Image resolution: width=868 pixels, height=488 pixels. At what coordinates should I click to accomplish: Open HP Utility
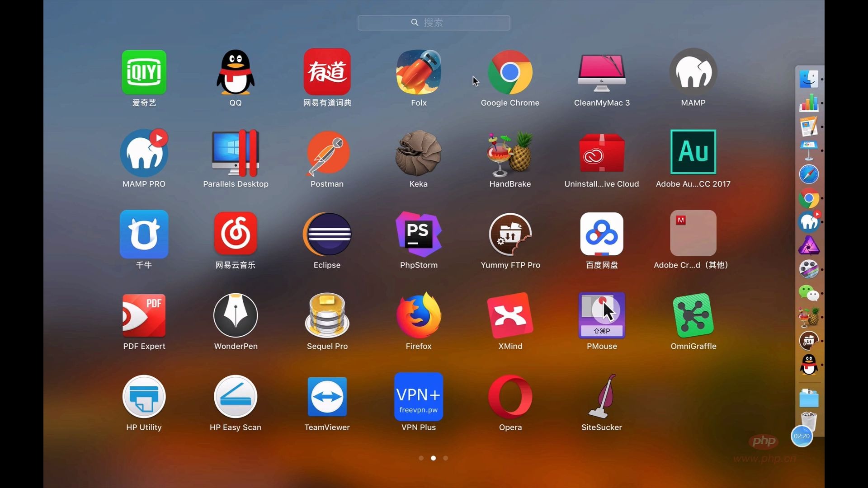tap(144, 397)
